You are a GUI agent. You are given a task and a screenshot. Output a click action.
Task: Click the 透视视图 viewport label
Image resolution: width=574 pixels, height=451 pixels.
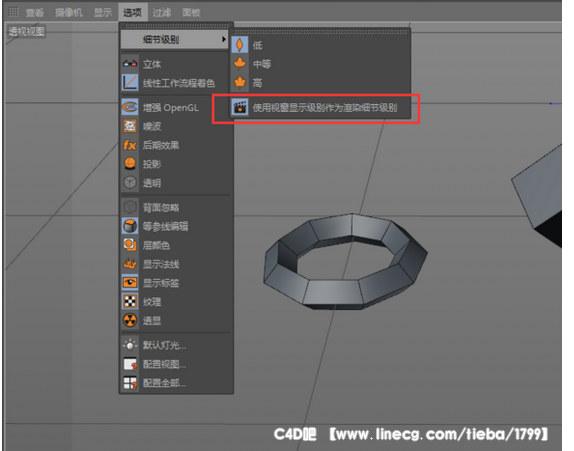(x=27, y=31)
